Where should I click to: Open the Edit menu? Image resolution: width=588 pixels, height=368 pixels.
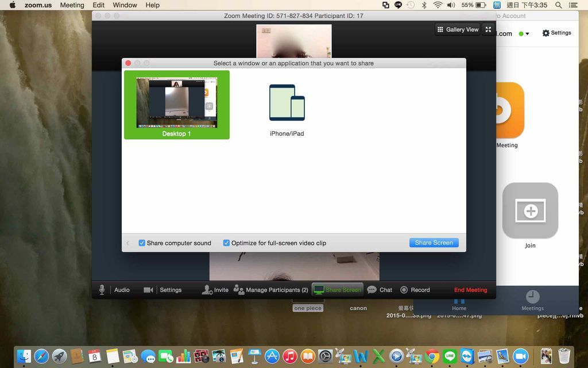99,5
